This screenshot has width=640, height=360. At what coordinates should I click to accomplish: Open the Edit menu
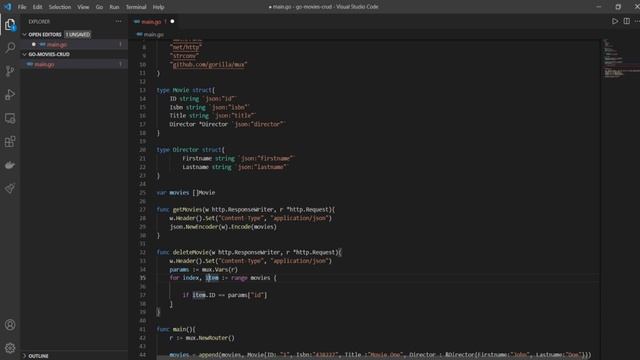(x=38, y=7)
